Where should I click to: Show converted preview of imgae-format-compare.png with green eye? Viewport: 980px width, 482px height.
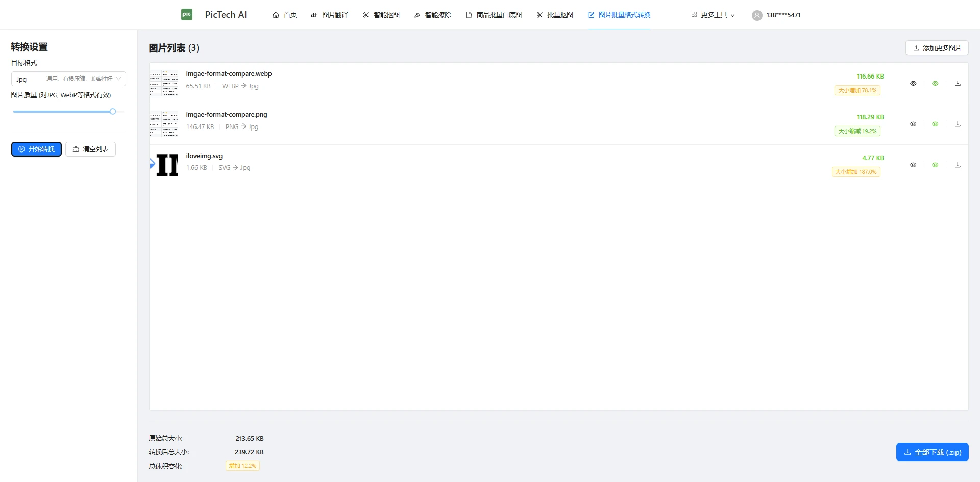(x=935, y=123)
